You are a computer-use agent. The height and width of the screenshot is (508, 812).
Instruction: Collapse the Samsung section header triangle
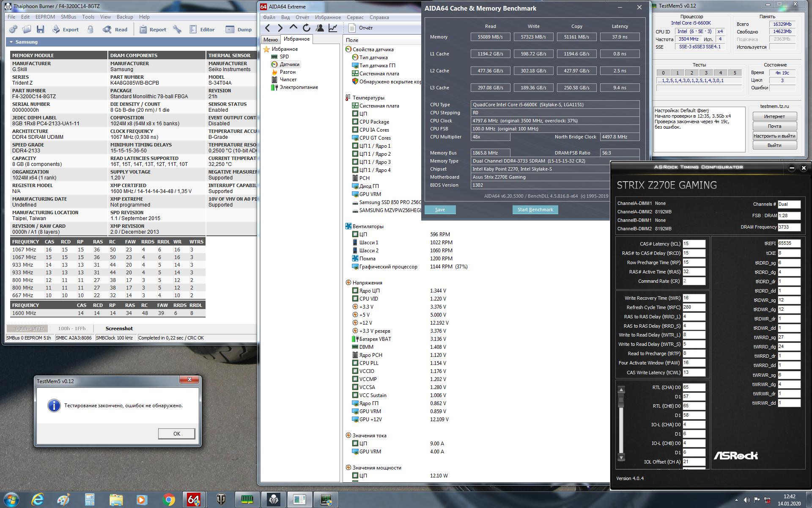pyautogui.click(x=11, y=42)
